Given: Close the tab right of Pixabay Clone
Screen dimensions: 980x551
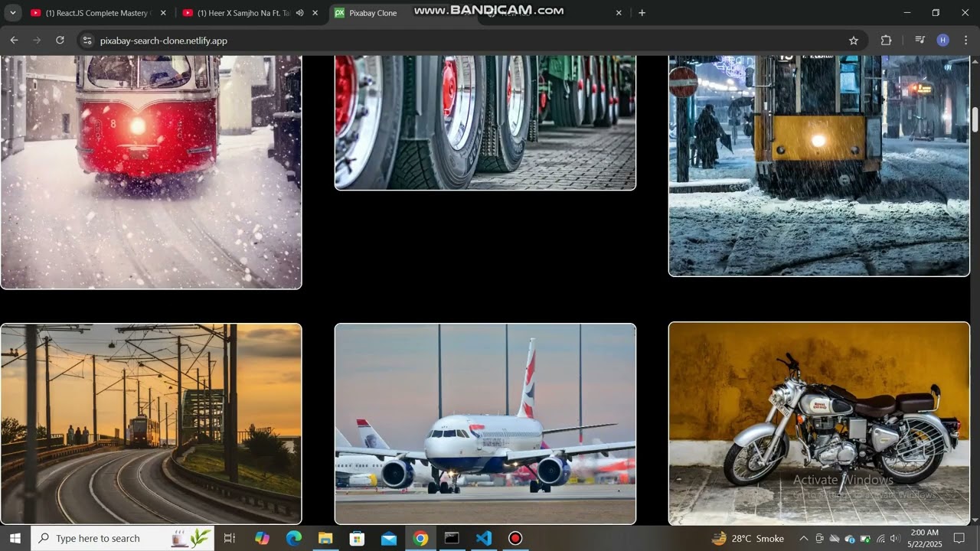Looking at the screenshot, I should (x=619, y=13).
